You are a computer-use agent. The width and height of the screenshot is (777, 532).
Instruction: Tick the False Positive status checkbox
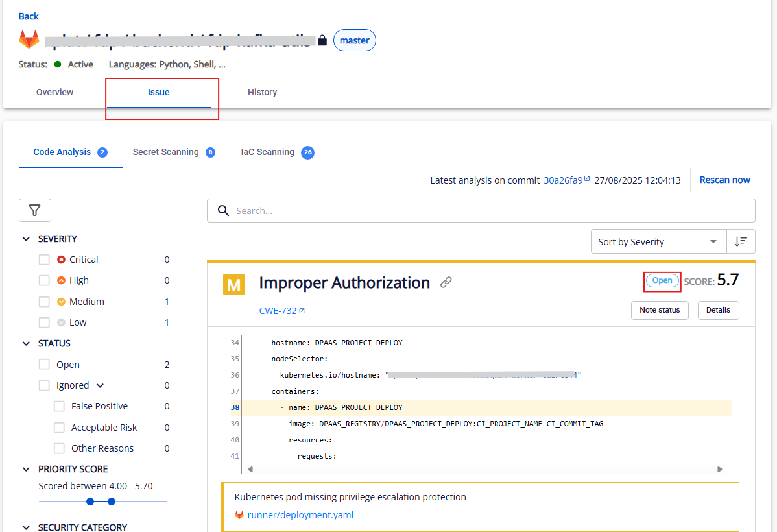pos(59,406)
